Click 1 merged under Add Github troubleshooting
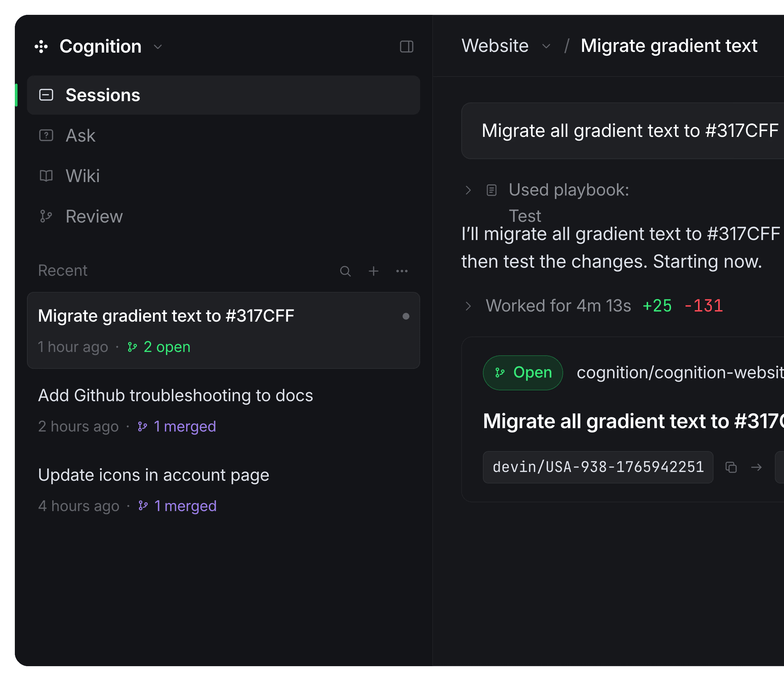This screenshot has height=681, width=784. [177, 426]
